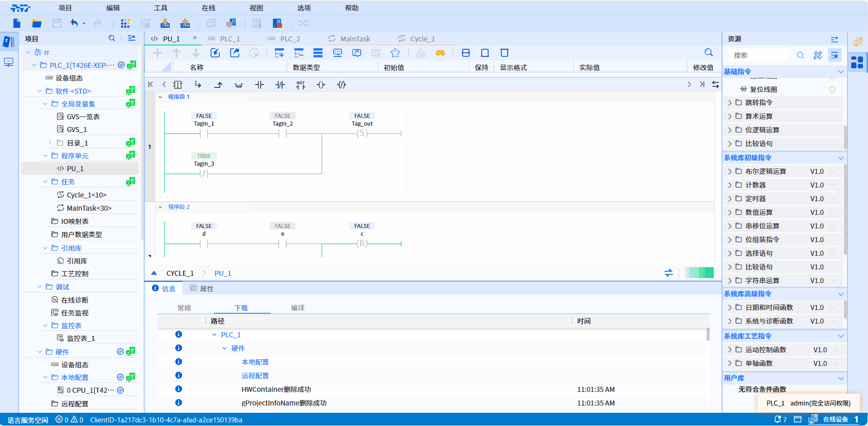This screenshot has height=426, width=868.
Task: Click the normally open contact icon
Action: point(259,85)
